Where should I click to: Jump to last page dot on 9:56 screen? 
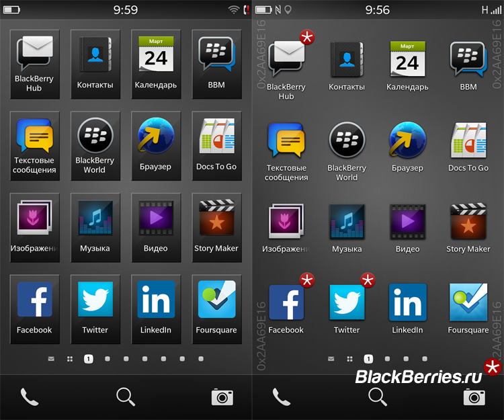425,359
